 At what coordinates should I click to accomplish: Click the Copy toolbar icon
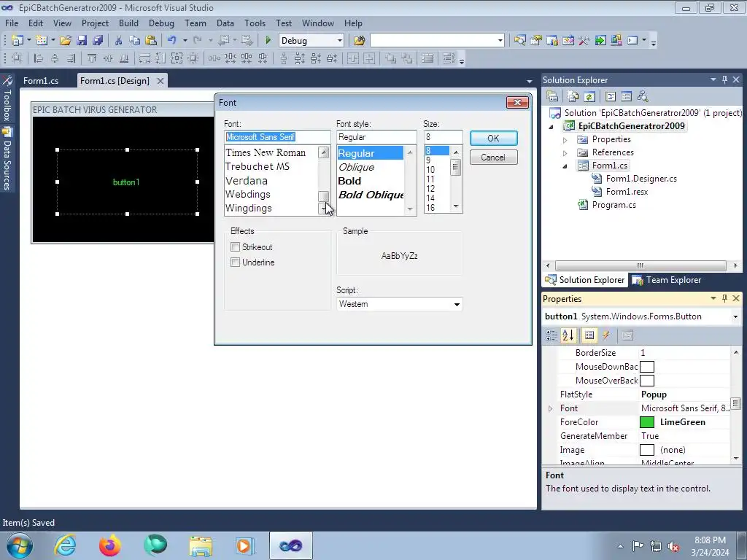tap(135, 41)
